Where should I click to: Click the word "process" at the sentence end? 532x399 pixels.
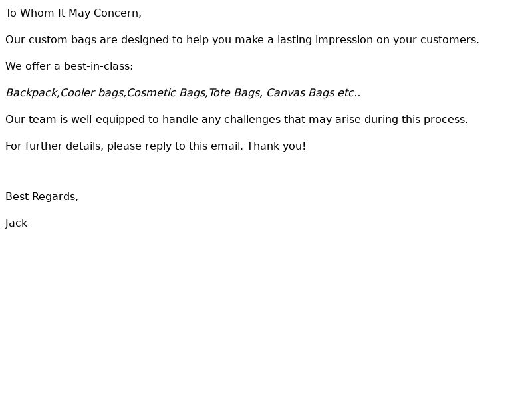coord(447,120)
